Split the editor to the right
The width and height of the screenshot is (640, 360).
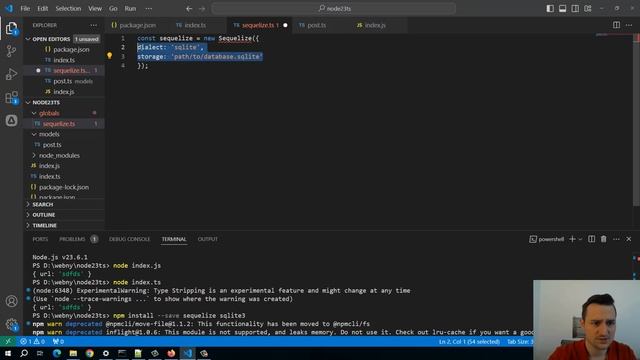pyautogui.click(x=616, y=25)
